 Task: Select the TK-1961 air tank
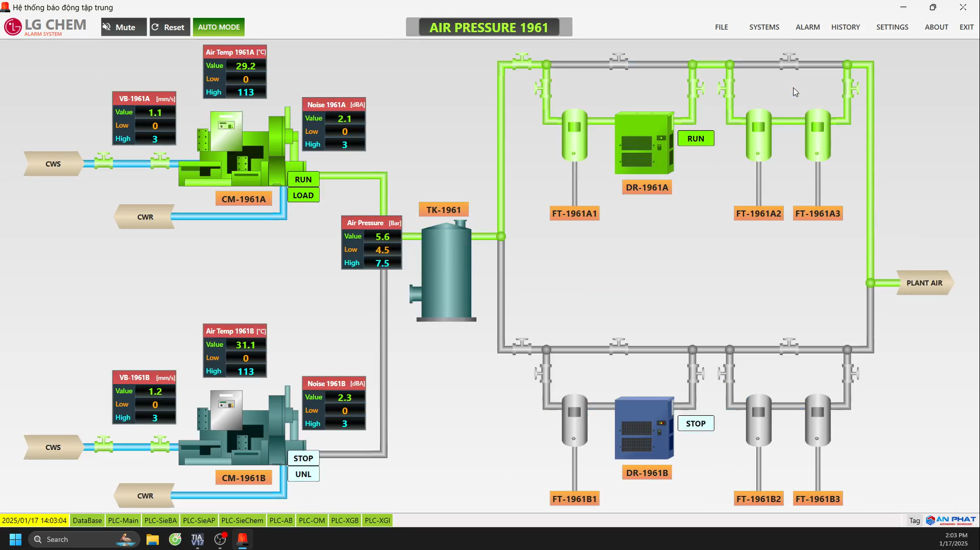point(446,272)
